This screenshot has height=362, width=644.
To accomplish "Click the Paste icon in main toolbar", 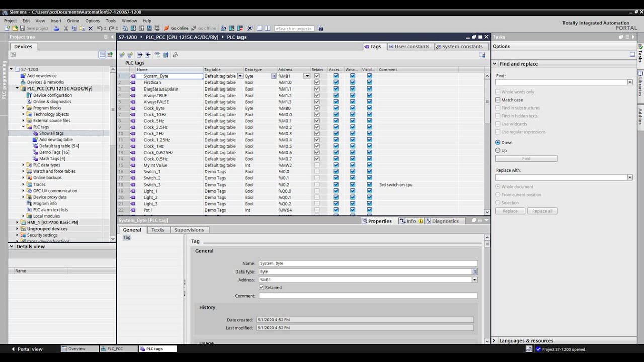I will coord(82,28).
